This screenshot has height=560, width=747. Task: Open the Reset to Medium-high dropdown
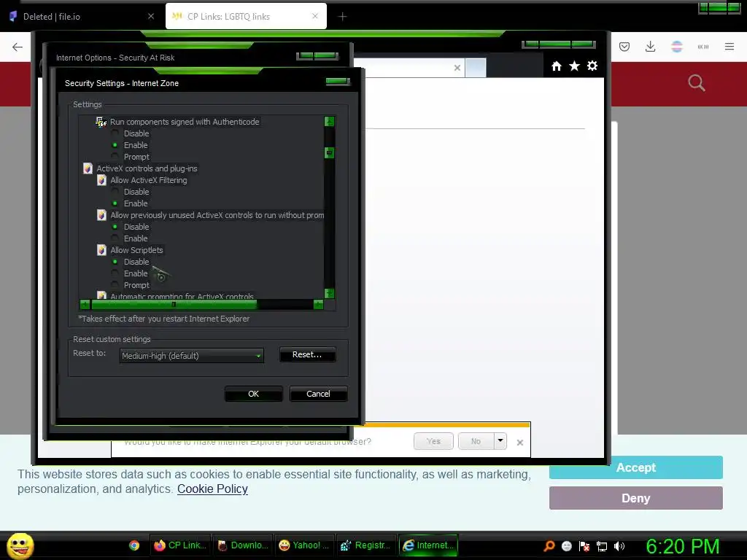(x=192, y=356)
